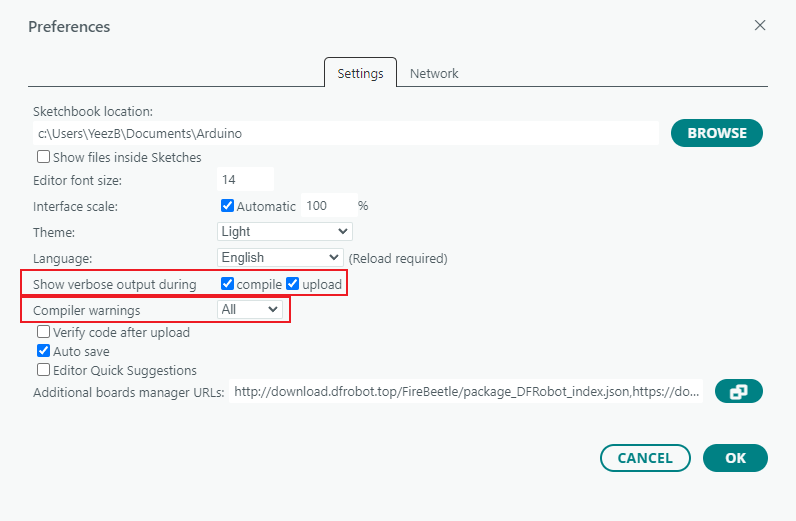The height and width of the screenshot is (521, 796).
Task: Turn on Editor Quick Suggestions
Action: click(x=44, y=370)
